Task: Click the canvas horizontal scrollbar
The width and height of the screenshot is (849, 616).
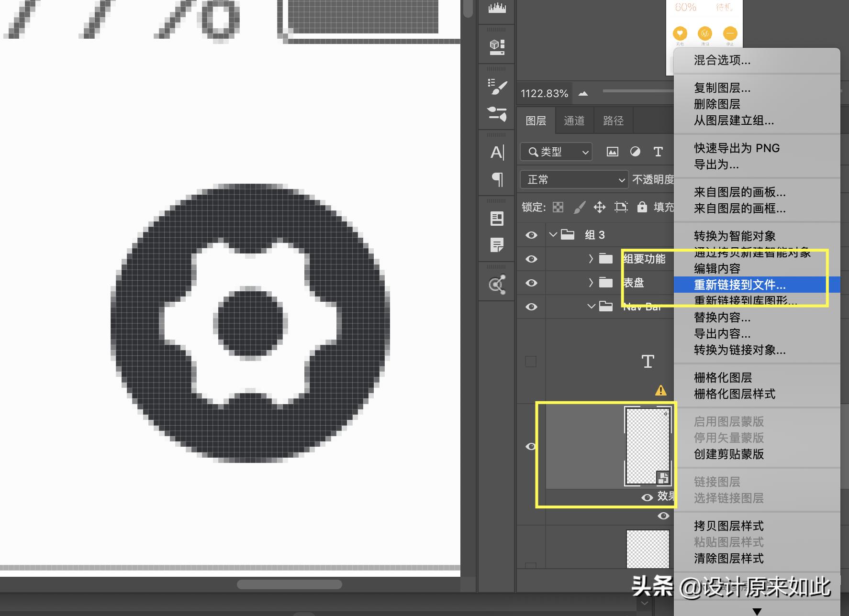Action: (x=290, y=584)
